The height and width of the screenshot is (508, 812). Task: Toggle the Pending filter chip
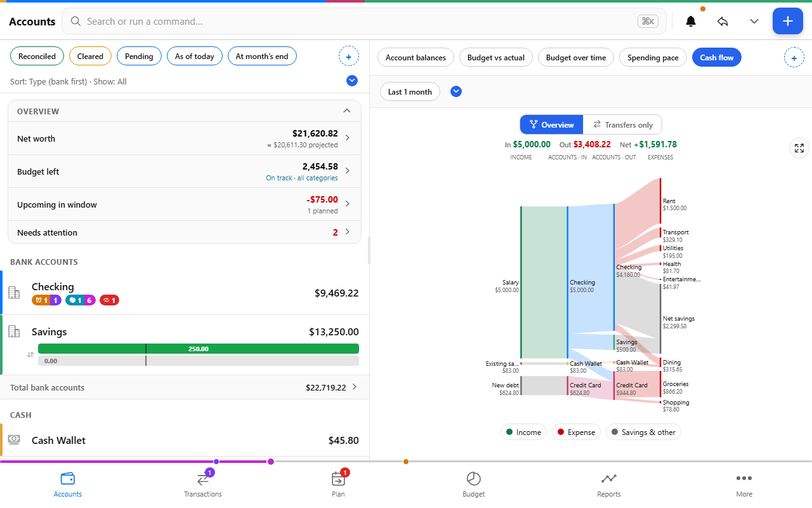(x=139, y=57)
